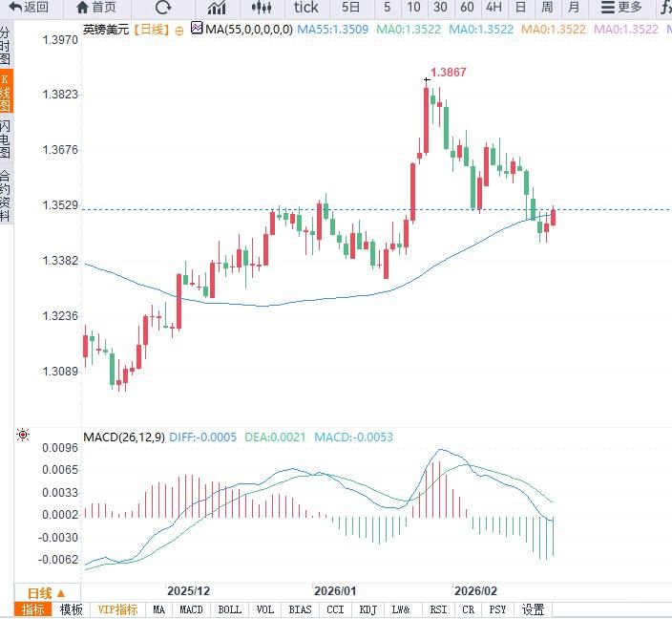
Task: Click the 1.3867 high price label
Action: (x=449, y=72)
